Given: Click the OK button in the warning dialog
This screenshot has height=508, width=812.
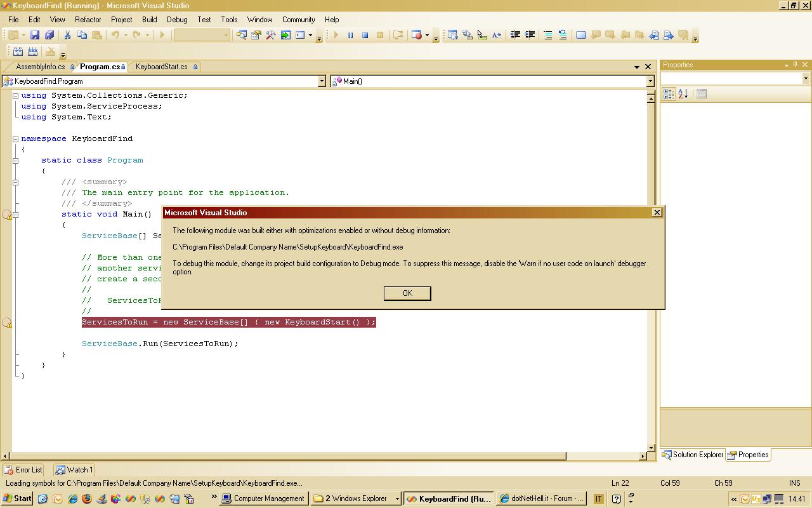Looking at the screenshot, I should pos(407,293).
